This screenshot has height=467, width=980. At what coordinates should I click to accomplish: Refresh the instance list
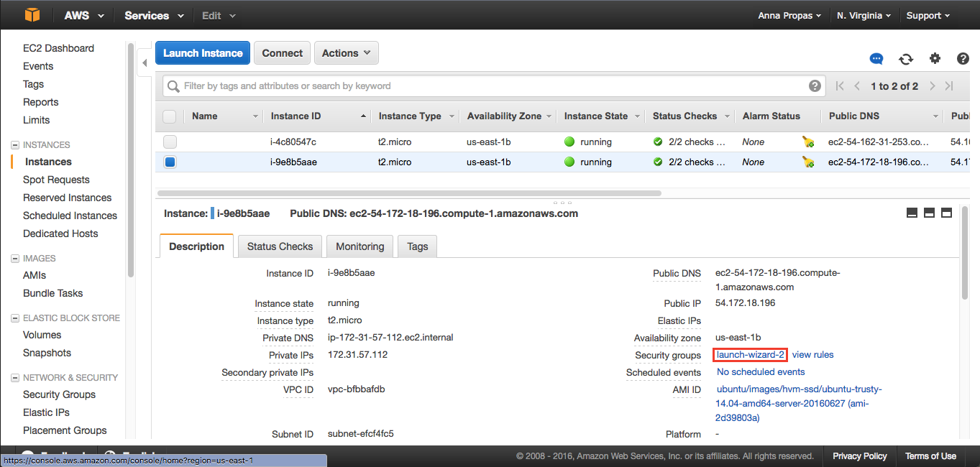[x=906, y=59]
